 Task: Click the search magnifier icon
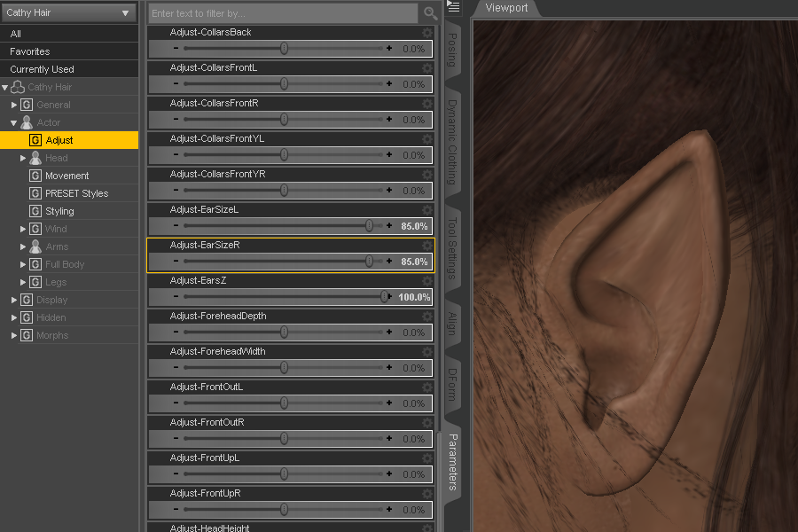pyautogui.click(x=431, y=13)
